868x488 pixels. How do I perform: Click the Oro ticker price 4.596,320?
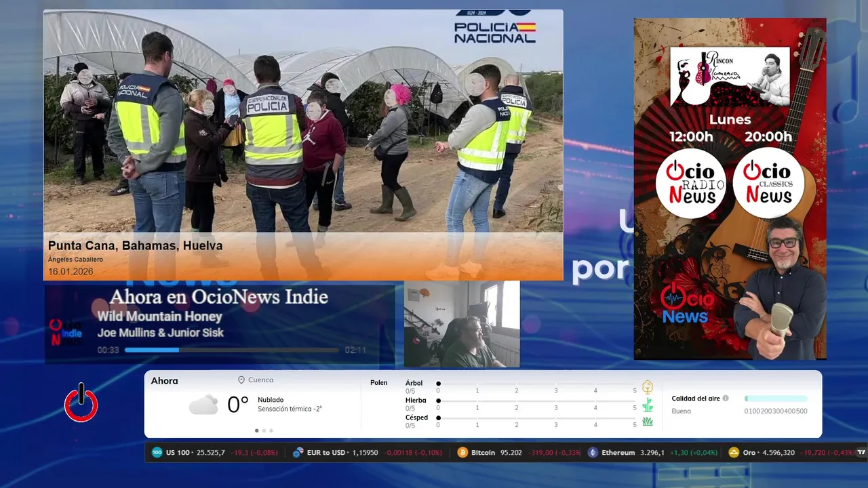click(778, 453)
